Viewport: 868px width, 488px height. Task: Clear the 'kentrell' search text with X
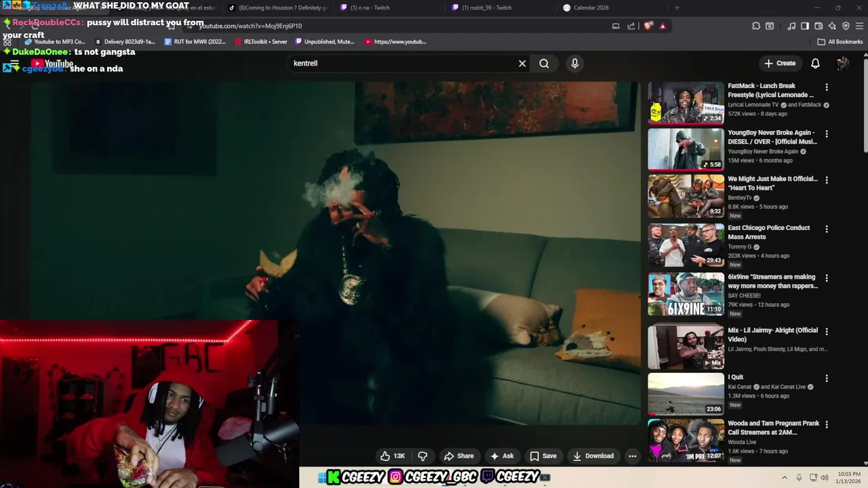click(522, 63)
